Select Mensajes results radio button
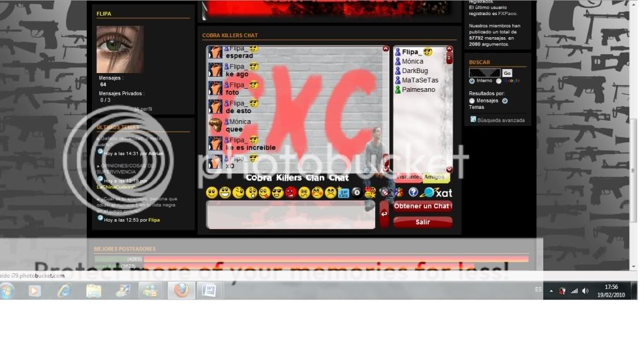Screen dimensions: 644x362 pos(472,101)
